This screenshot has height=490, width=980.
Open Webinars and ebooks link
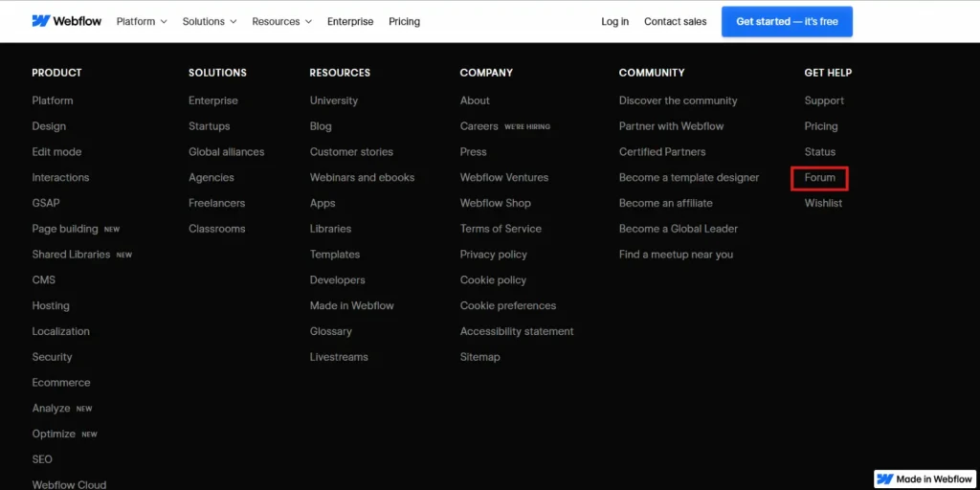point(362,177)
